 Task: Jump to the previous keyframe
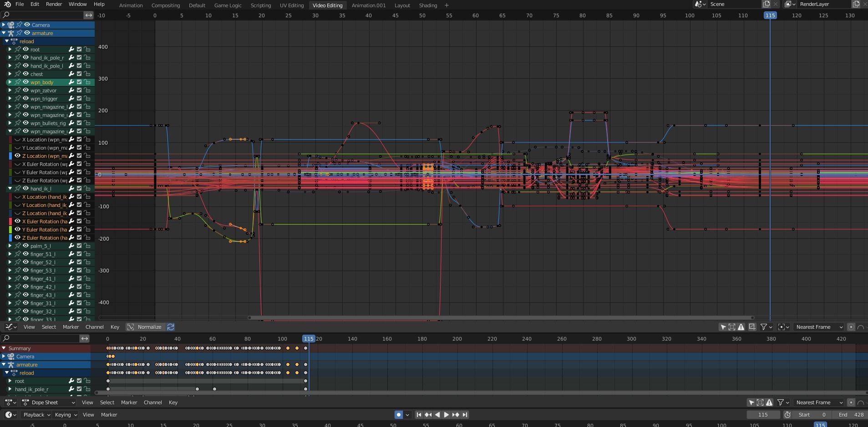pyautogui.click(x=428, y=415)
